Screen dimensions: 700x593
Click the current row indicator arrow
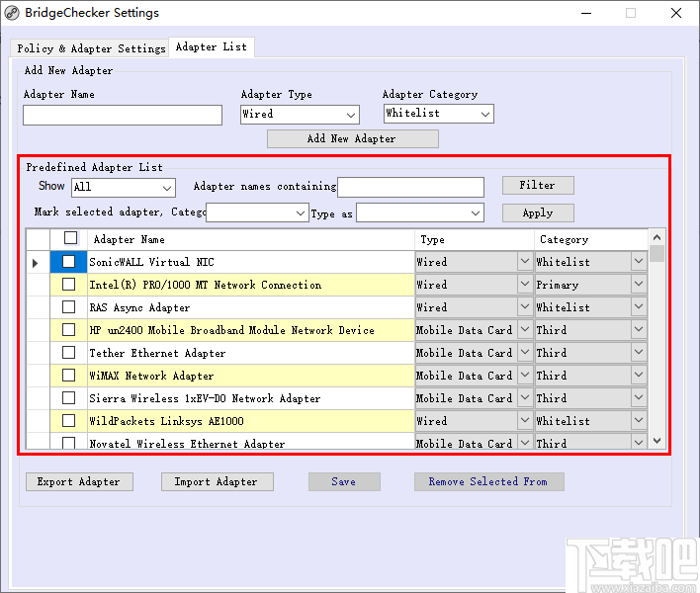tap(36, 263)
